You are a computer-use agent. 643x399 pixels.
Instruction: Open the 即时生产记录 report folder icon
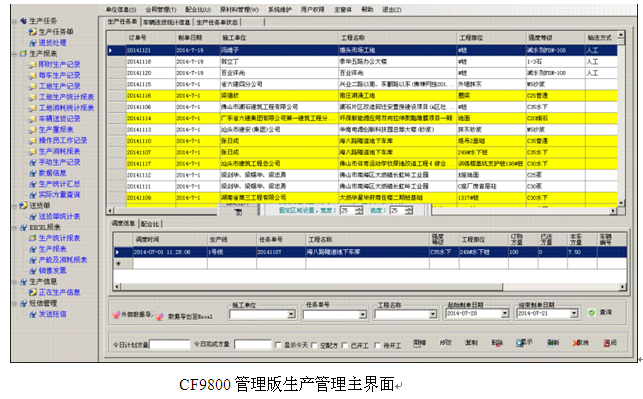(33, 64)
